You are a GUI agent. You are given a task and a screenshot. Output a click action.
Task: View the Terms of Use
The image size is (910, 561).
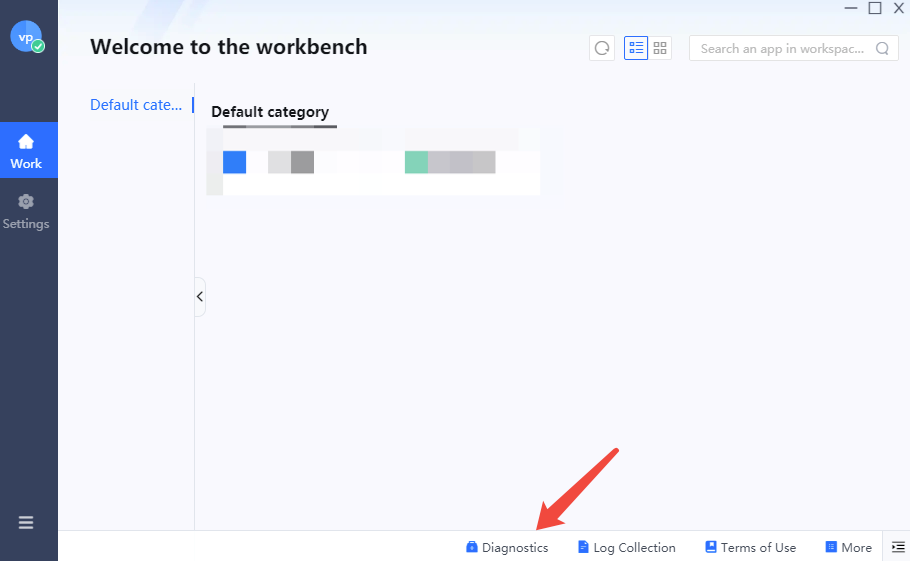750,547
